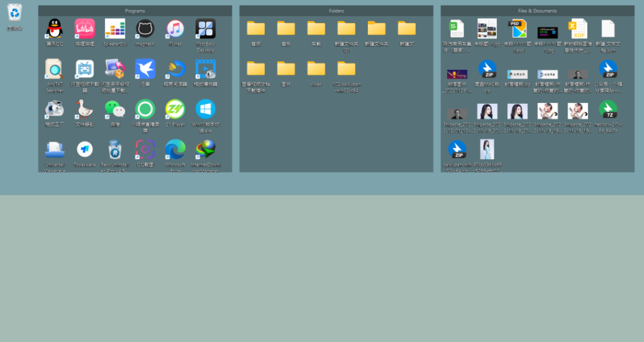Open the Tencent QQ penguin icon

click(54, 29)
